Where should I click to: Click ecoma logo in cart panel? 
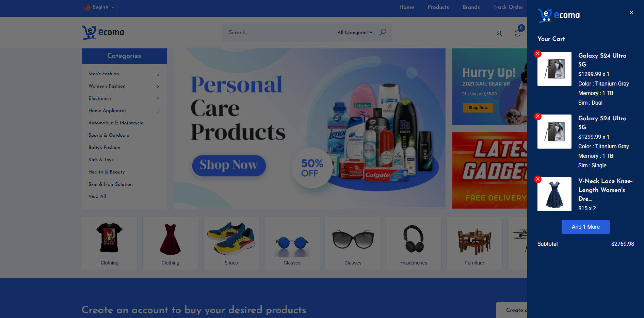(559, 15)
